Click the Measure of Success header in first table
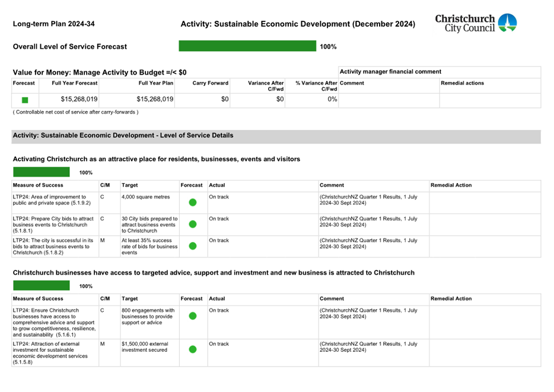The width and height of the screenshot is (554, 392). pyautogui.click(x=38, y=186)
